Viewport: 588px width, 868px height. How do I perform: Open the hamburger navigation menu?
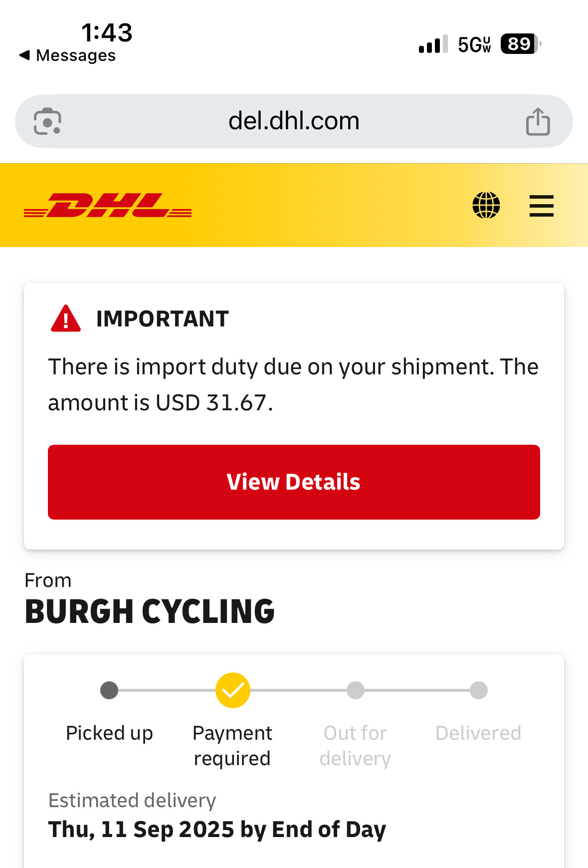point(541,206)
